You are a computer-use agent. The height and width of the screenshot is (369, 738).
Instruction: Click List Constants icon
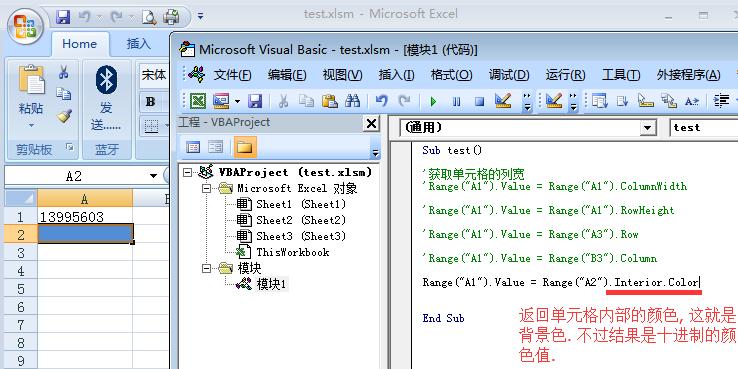622,100
